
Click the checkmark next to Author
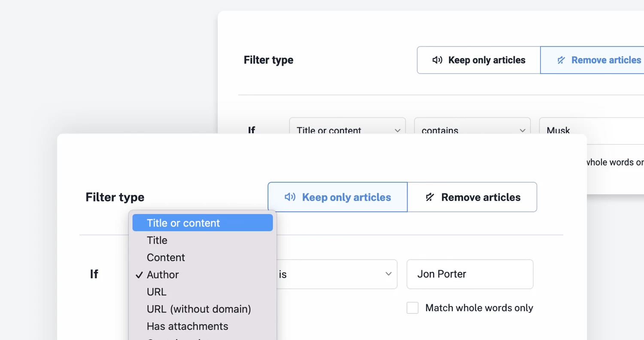coord(139,275)
